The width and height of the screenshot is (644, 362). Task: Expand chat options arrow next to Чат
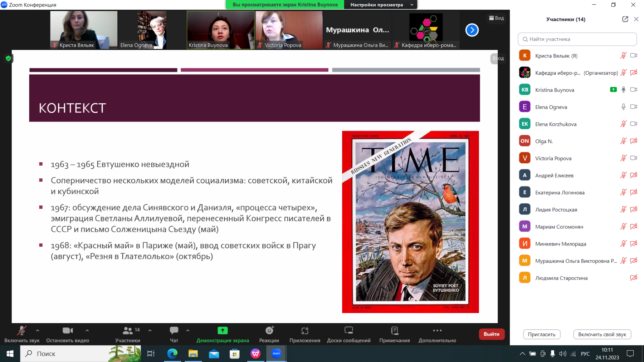coord(188,331)
